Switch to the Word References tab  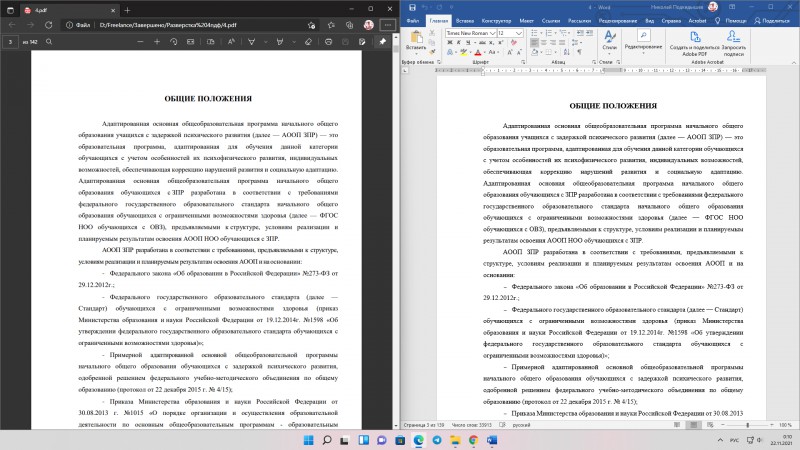551,21
